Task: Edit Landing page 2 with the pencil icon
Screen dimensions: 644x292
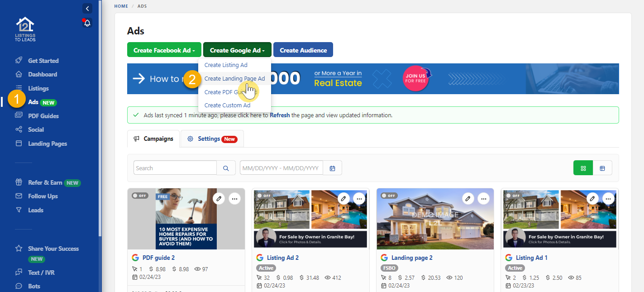Action: click(x=468, y=198)
